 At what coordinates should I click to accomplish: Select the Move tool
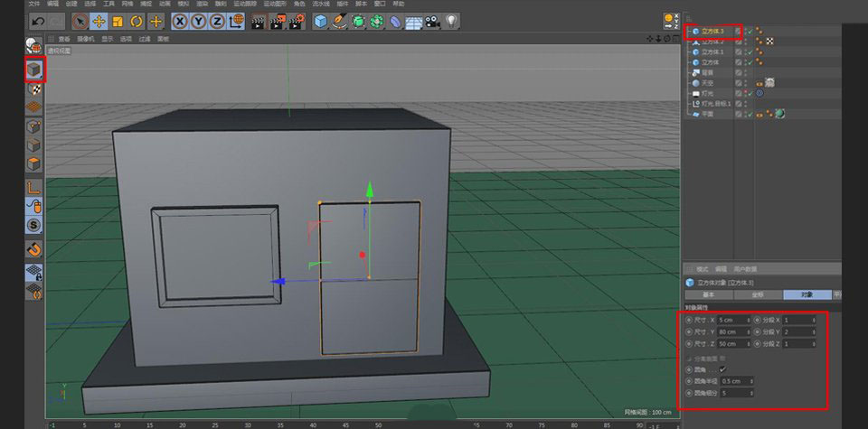(x=99, y=20)
